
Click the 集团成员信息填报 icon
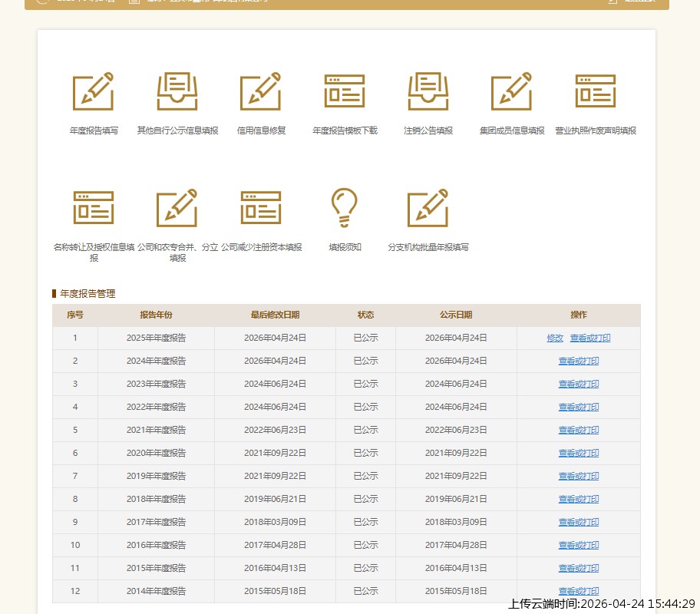[x=512, y=91]
